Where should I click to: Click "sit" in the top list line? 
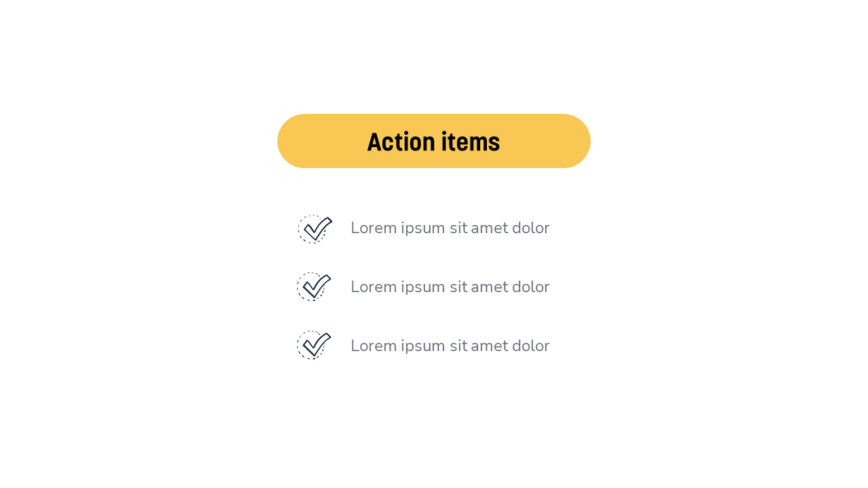pyautogui.click(x=458, y=228)
